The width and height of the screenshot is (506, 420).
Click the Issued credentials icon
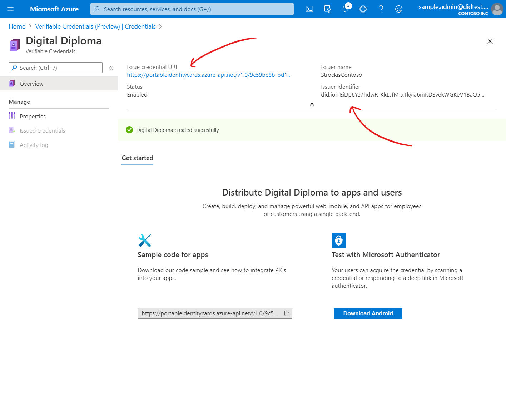[x=12, y=130]
